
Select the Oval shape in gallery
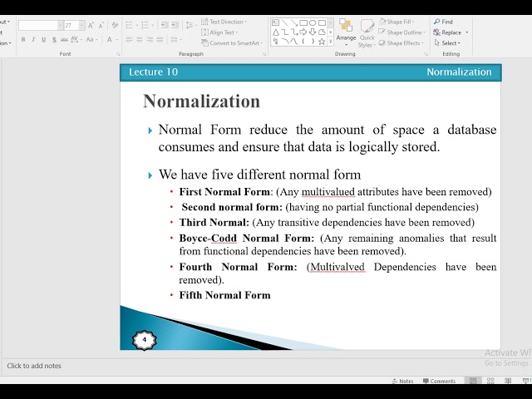[313, 22]
